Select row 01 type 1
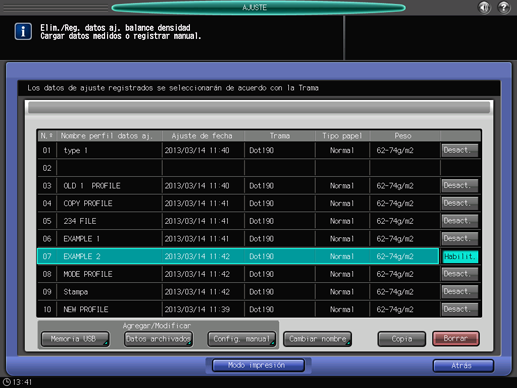 click(238, 150)
